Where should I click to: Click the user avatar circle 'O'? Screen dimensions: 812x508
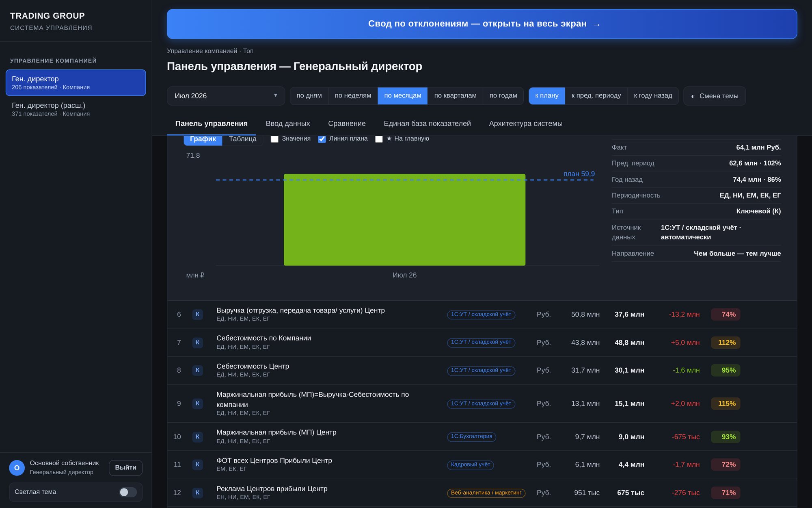point(17,468)
